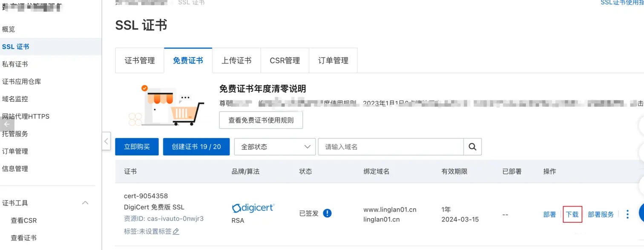This screenshot has height=250, width=644.
Task: Collapse the 证书工具 section
Action: 85,203
